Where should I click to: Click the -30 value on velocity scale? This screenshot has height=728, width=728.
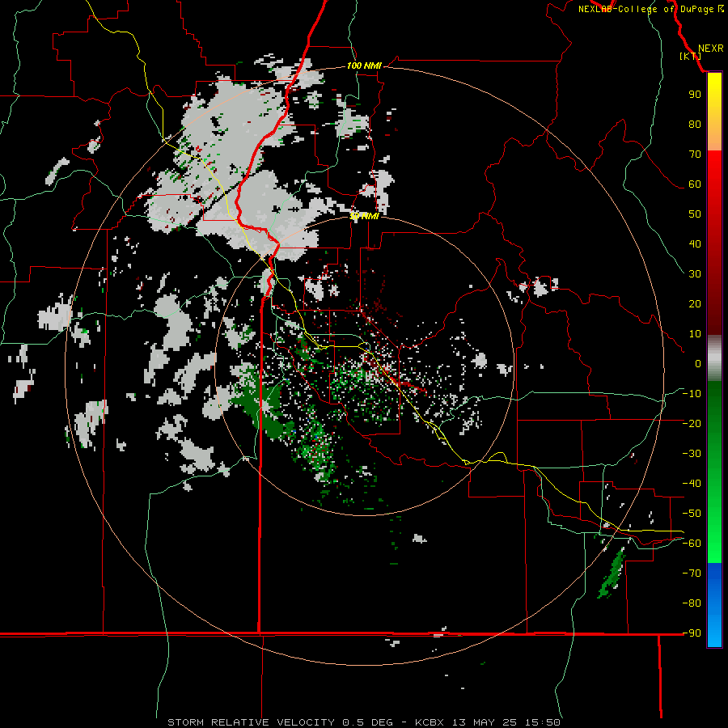[692, 454]
